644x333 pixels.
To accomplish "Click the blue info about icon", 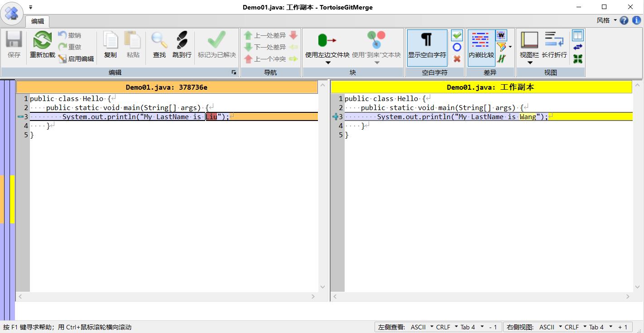I will pyautogui.click(x=636, y=20).
